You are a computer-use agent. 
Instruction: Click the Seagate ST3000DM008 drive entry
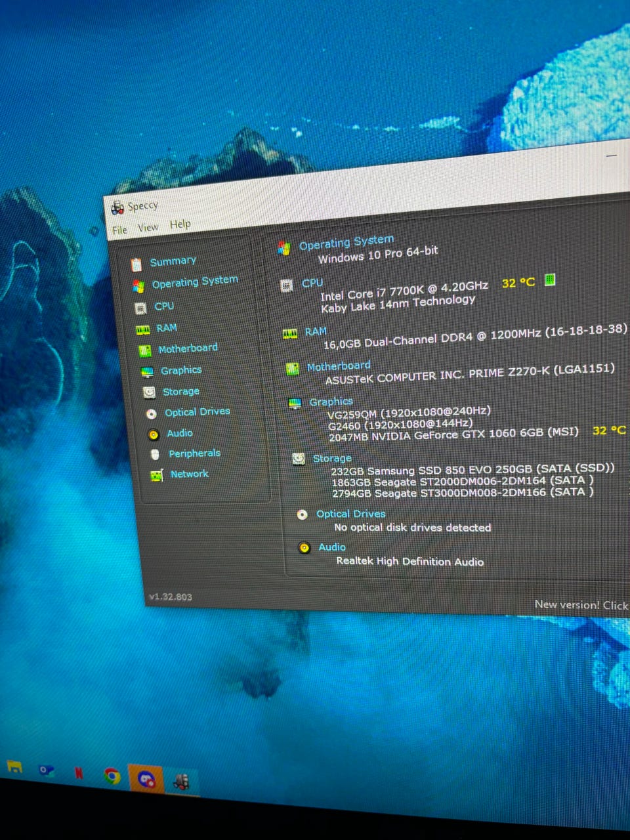463,492
